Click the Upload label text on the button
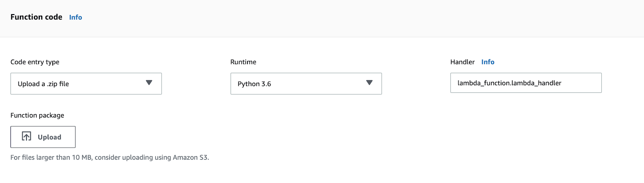The height and width of the screenshot is (183, 644). pyautogui.click(x=50, y=137)
